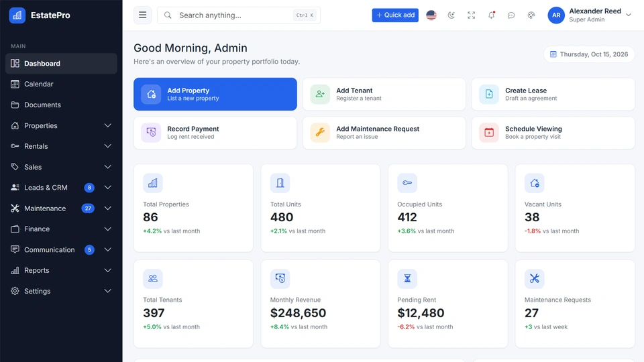Focus the Search anything field
The height and width of the screenshot is (362, 644).
coord(239,15)
